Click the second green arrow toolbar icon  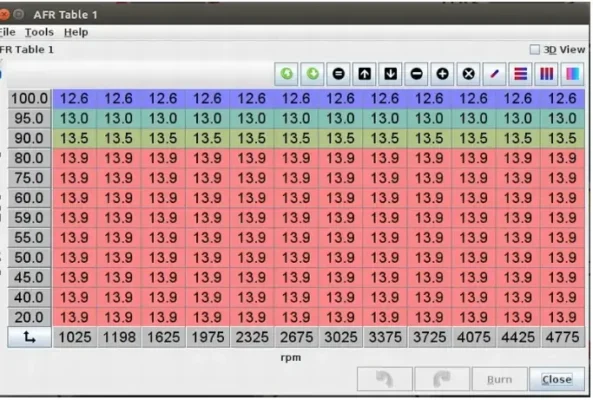click(x=312, y=74)
